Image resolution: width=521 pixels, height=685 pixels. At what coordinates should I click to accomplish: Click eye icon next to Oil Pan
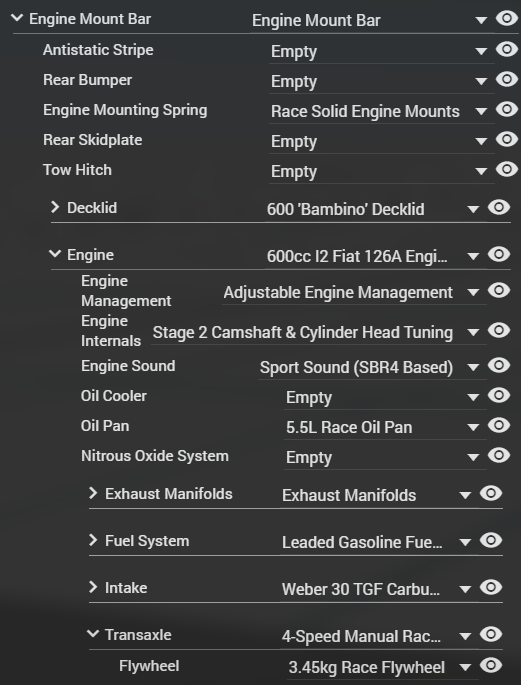499,426
